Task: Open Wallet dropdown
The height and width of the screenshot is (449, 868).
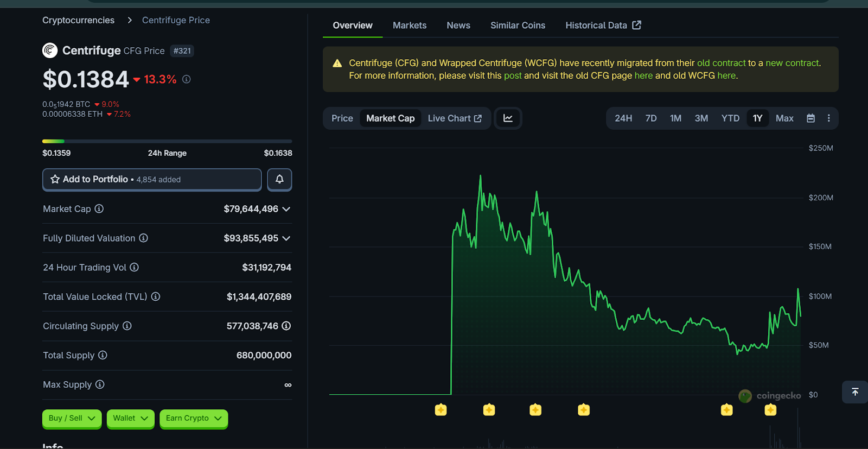Action: pos(131,419)
